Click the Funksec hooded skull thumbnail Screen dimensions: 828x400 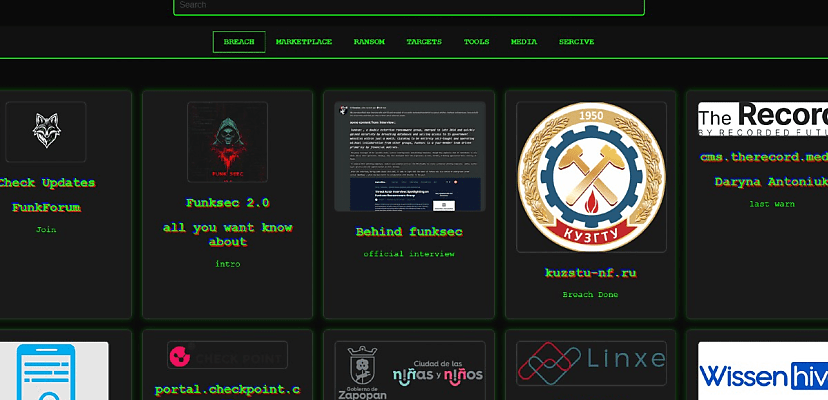227,142
